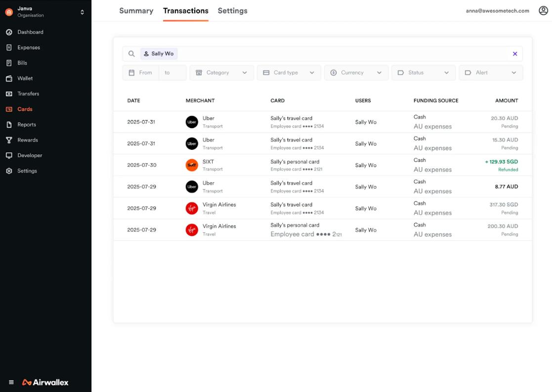
Task: Open Expenses in the sidebar
Action: (x=29, y=47)
